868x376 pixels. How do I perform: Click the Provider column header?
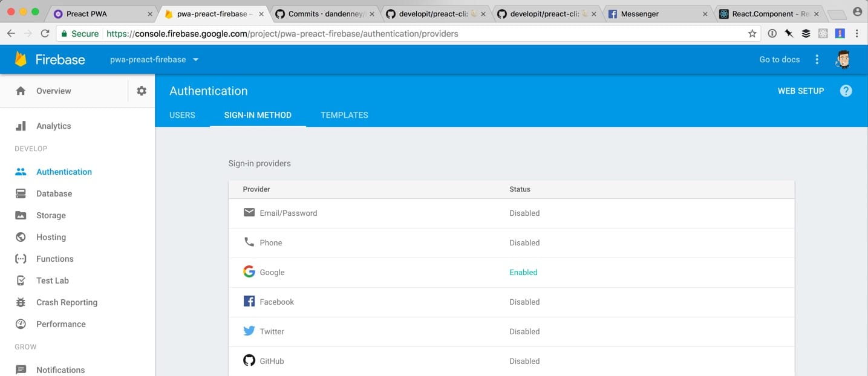pyautogui.click(x=256, y=189)
